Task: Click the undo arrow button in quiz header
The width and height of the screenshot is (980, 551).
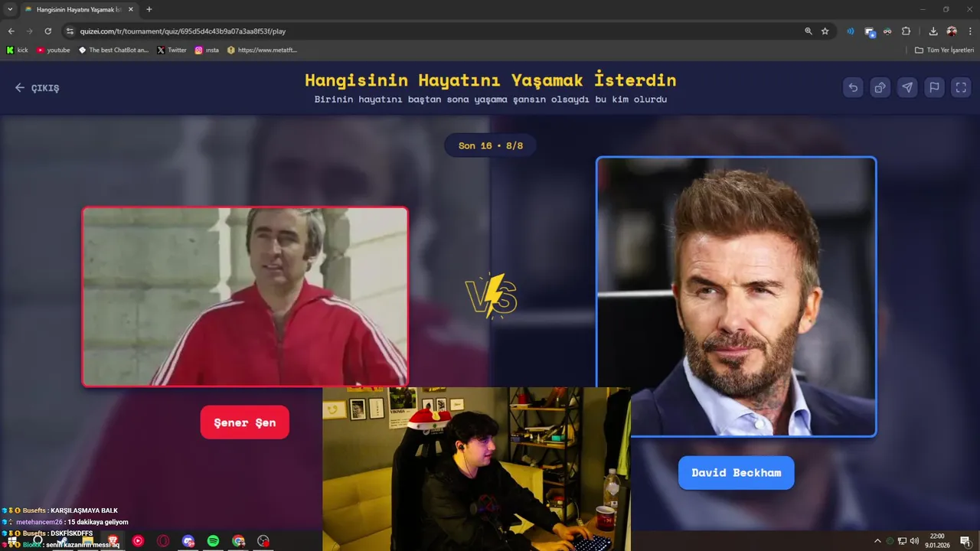Action: 853,87
